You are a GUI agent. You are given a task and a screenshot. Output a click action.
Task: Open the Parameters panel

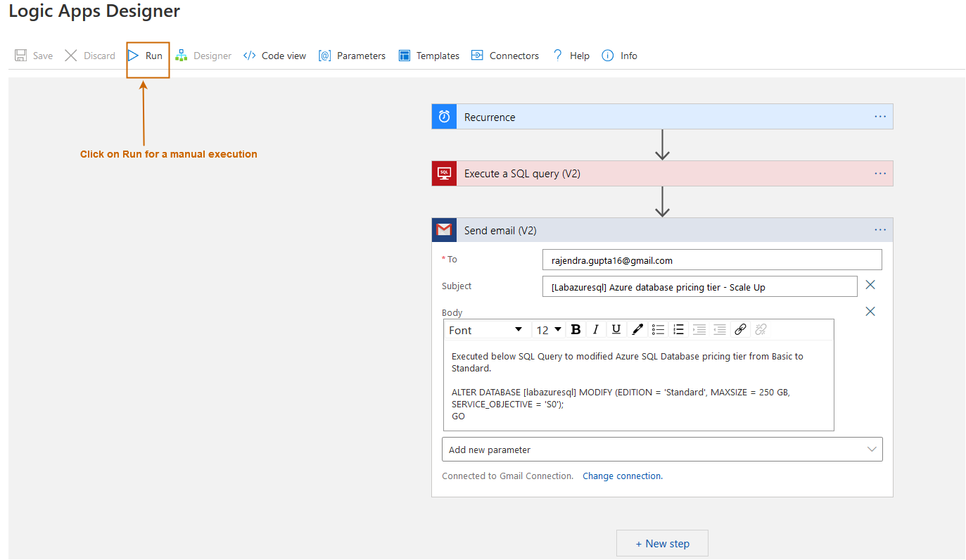(x=352, y=56)
